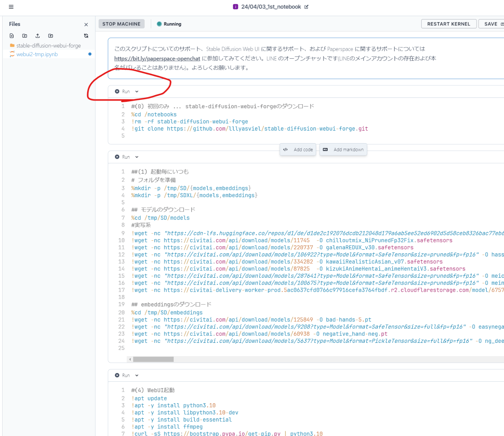The width and height of the screenshot is (504, 436).
Task: Click the galenaREDUX_v30.safetensors line
Action: coord(272,247)
